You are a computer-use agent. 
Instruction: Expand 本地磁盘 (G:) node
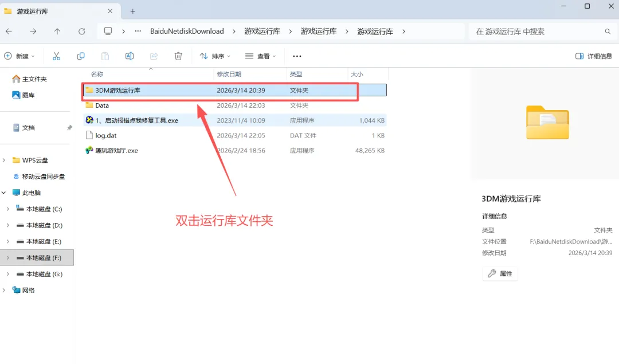(x=8, y=273)
